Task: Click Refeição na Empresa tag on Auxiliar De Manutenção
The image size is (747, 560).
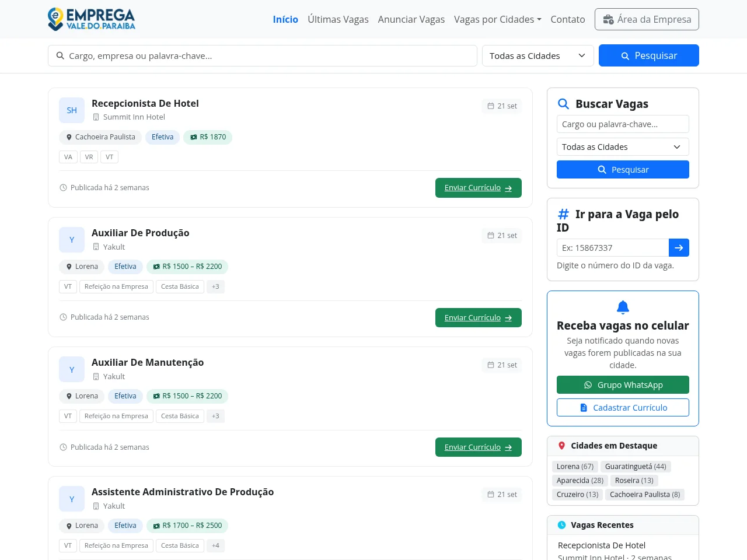Action: (x=116, y=416)
